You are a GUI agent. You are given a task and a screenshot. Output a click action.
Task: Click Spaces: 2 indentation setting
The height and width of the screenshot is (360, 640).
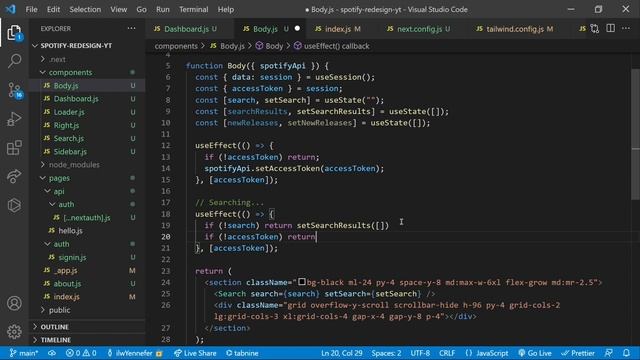pyautogui.click(x=386, y=353)
